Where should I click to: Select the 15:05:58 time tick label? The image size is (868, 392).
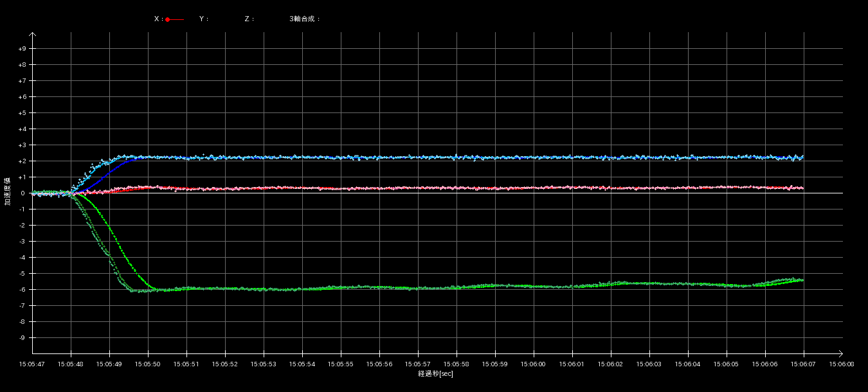click(457, 364)
